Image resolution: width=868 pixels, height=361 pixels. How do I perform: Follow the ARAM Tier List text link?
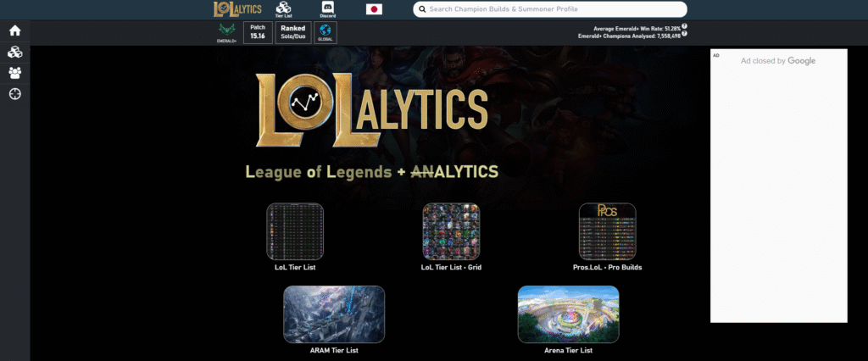point(334,351)
